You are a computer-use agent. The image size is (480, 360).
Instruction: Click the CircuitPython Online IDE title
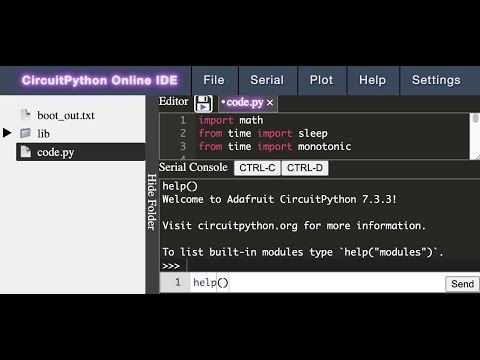pyautogui.click(x=99, y=80)
